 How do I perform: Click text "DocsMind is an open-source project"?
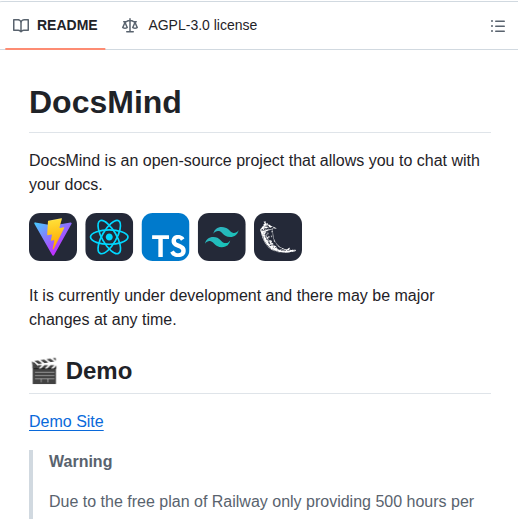(x=156, y=161)
